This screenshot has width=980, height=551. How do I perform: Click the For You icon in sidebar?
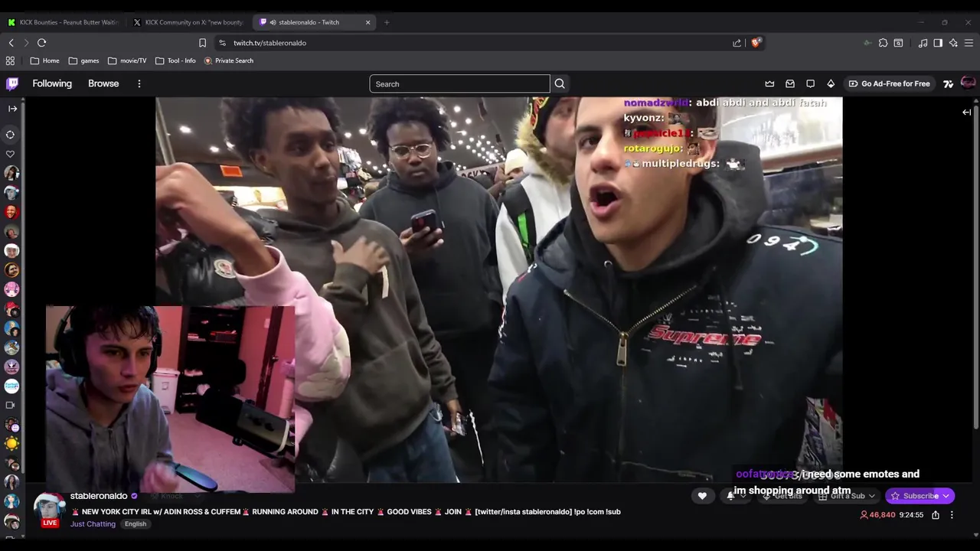coord(11,135)
